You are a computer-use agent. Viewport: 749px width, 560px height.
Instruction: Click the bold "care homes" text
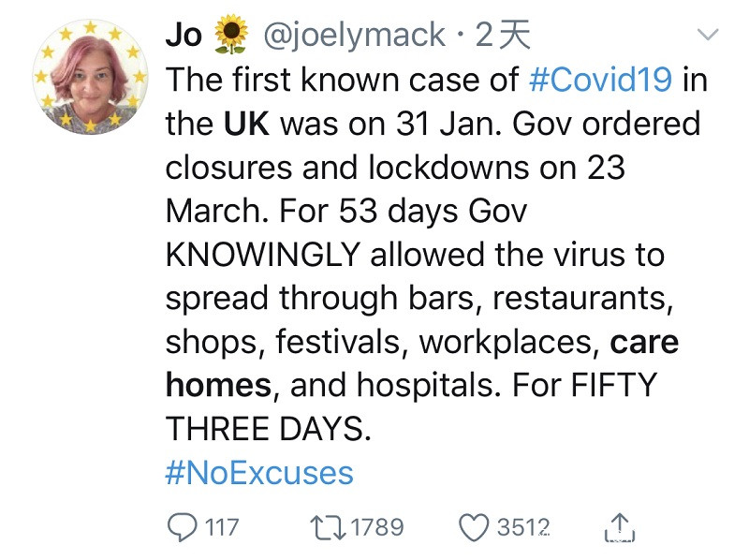[x=644, y=343]
